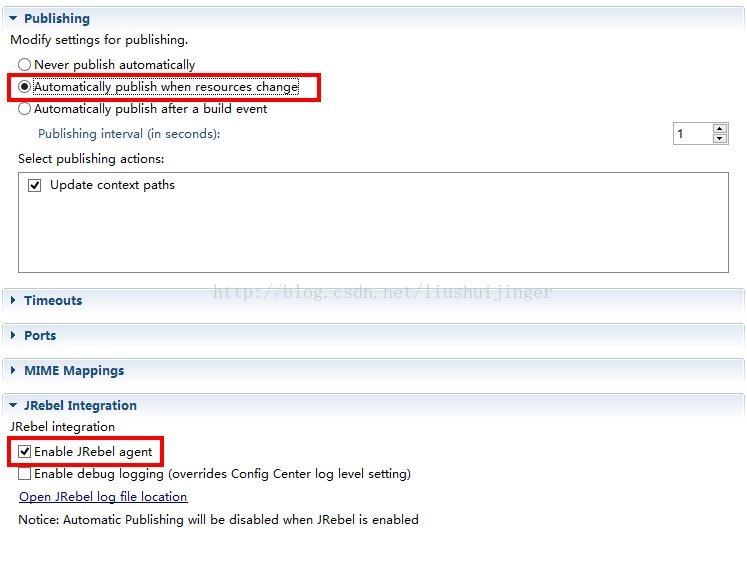Click the Publishing interval (in seconds) label

click(x=129, y=134)
